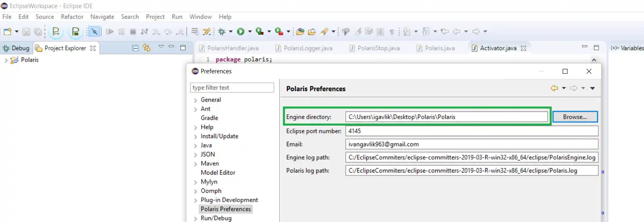Open the Source menu
This screenshot has height=222, width=644.
[x=45, y=17]
